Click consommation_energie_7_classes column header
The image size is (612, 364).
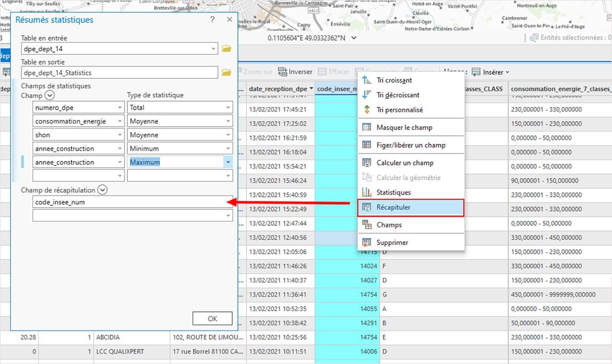tap(560, 89)
